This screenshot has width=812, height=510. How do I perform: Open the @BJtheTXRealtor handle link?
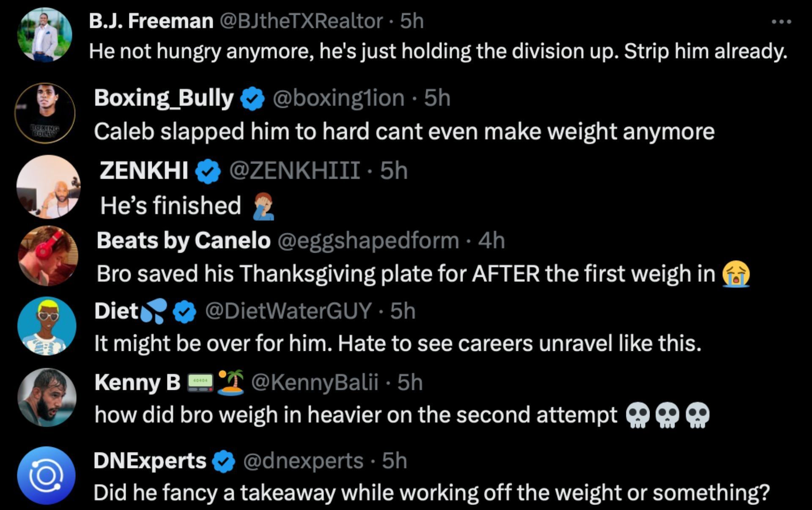(x=302, y=21)
